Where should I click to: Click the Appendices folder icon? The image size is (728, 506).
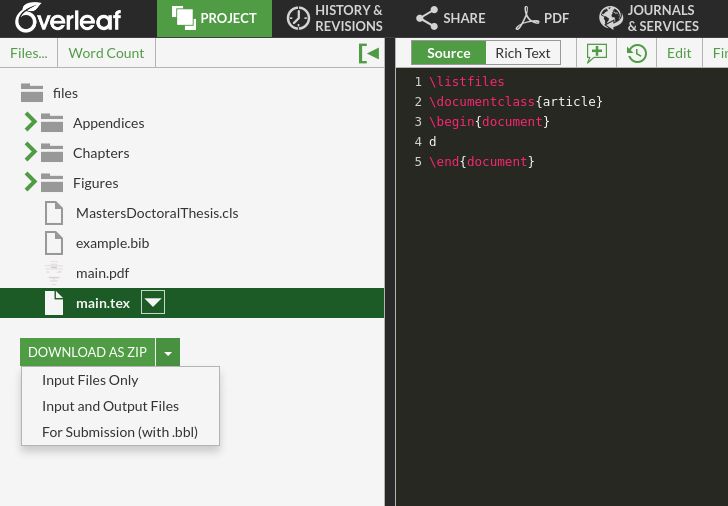coord(52,123)
